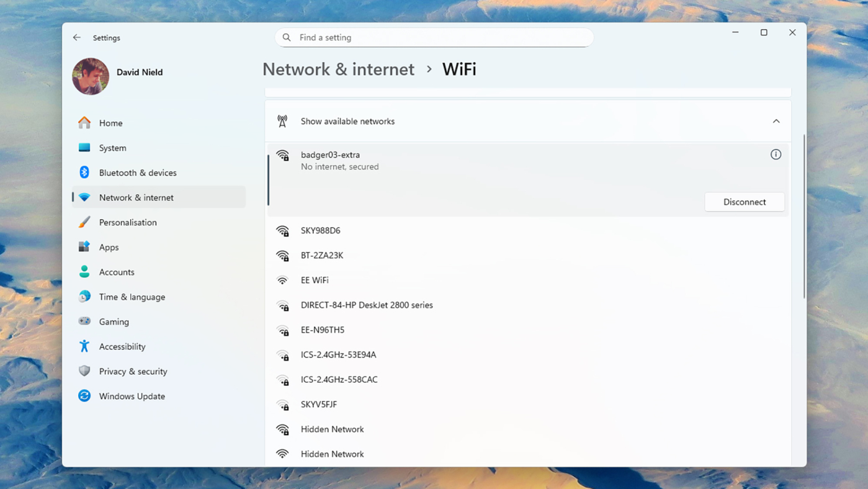Click the Windows Update icon
Image resolution: width=868 pixels, height=489 pixels.
pyautogui.click(x=84, y=396)
